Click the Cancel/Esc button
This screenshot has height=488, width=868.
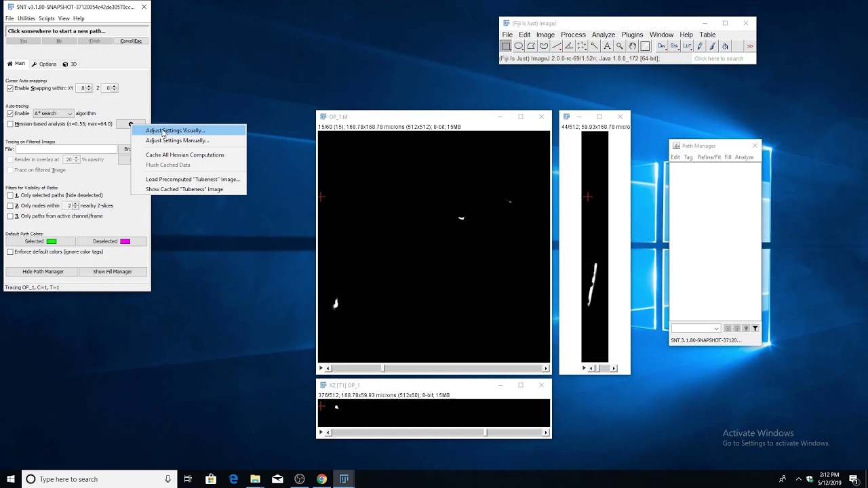click(131, 41)
